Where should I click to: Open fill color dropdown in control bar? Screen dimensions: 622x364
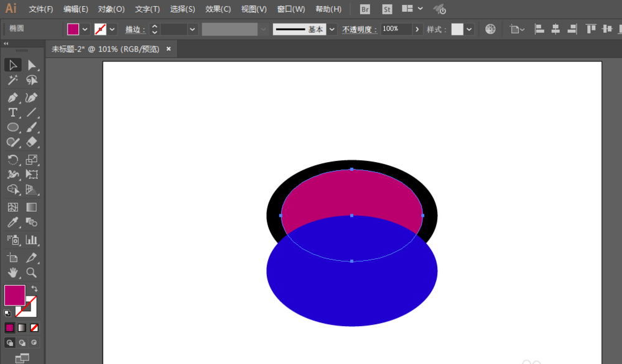tap(85, 29)
